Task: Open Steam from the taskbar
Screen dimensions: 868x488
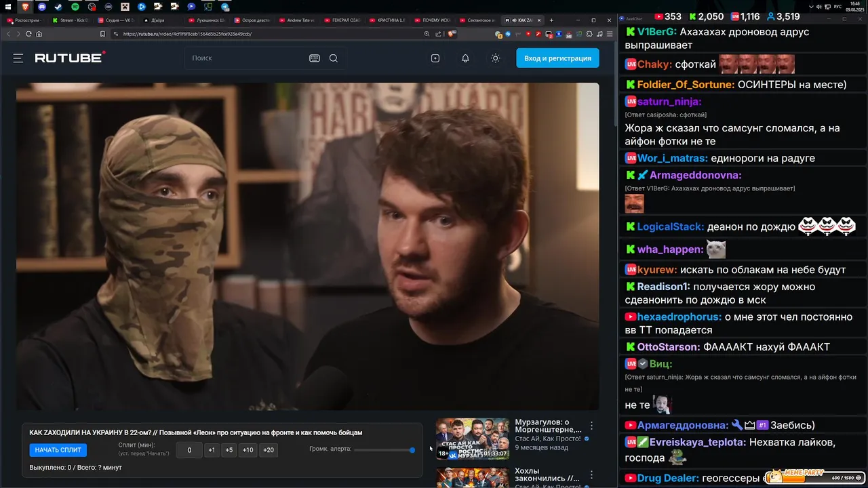Action: coord(59,7)
